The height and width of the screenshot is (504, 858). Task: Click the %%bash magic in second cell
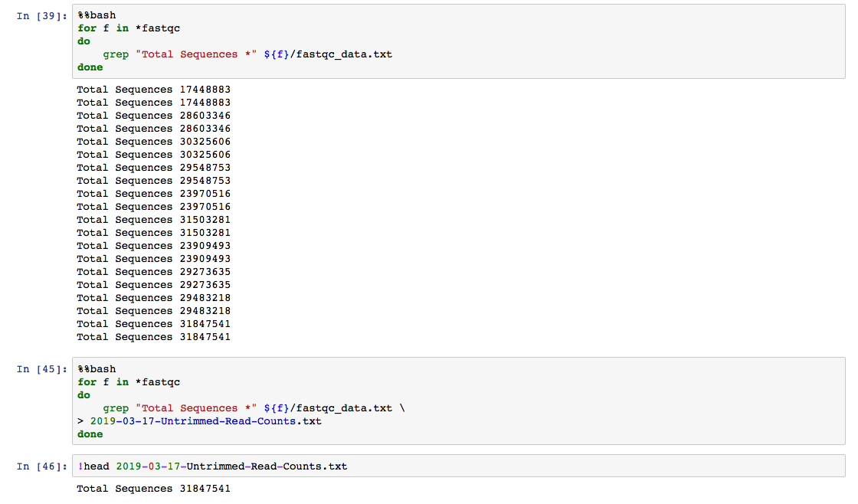pos(92,368)
